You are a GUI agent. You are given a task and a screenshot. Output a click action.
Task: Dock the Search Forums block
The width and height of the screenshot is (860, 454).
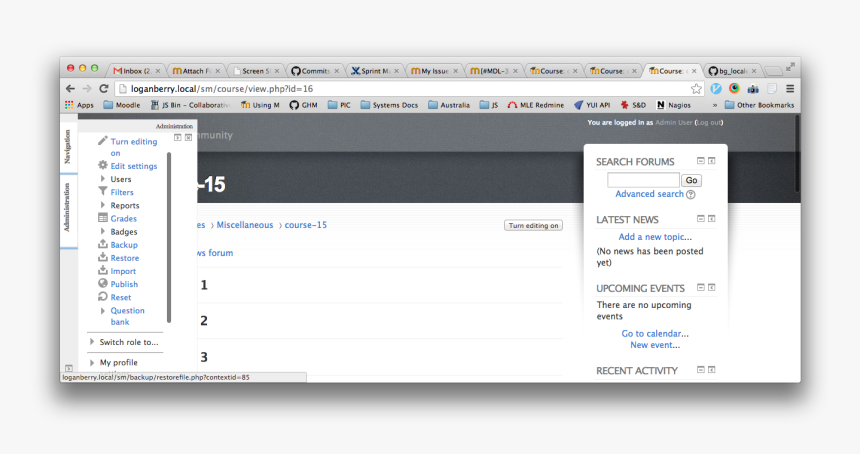[711, 161]
